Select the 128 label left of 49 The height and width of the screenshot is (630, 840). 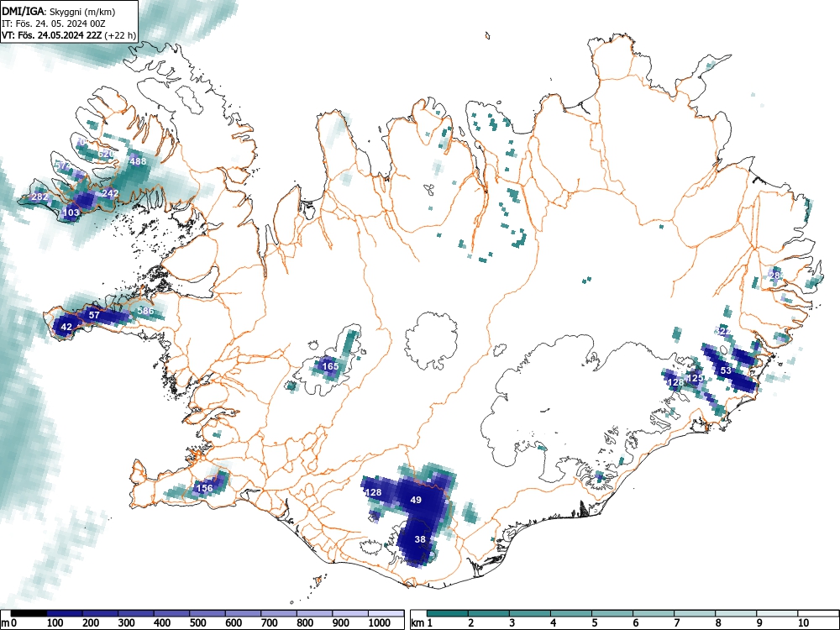click(x=373, y=492)
